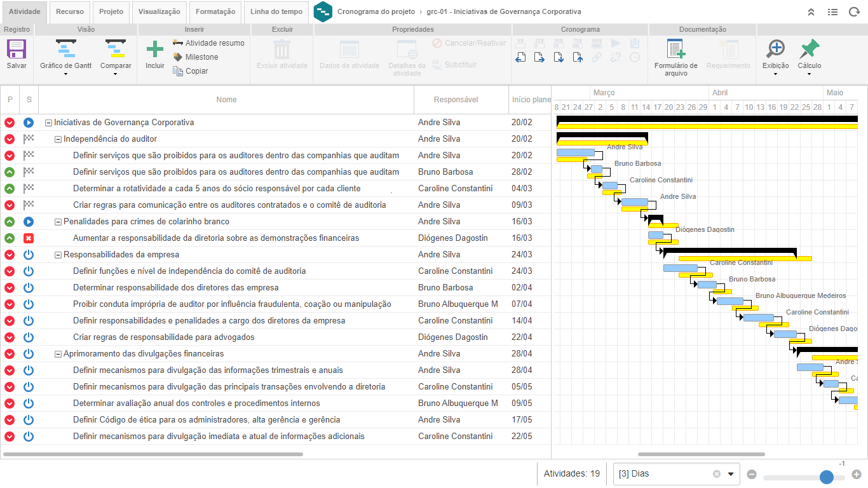
Task: Click blue Gantt bar labeled Bruno Albuquerque Medeiros
Action: pos(730,301)
